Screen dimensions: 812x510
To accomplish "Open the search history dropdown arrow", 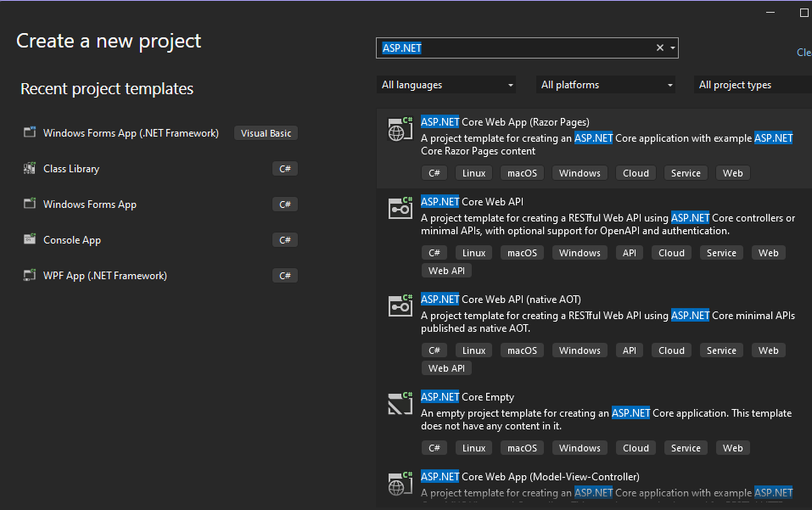I will (x=672, y=48).
